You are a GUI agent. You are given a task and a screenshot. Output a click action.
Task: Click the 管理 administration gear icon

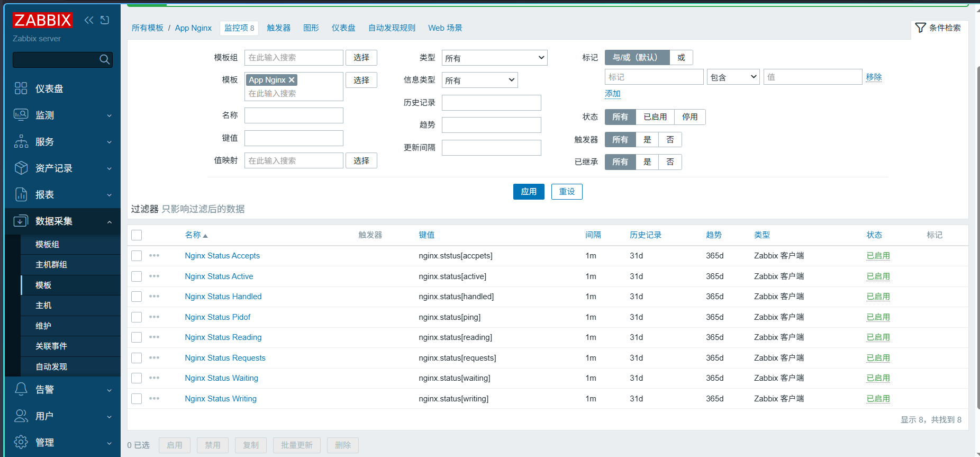(x=21, y=442)
